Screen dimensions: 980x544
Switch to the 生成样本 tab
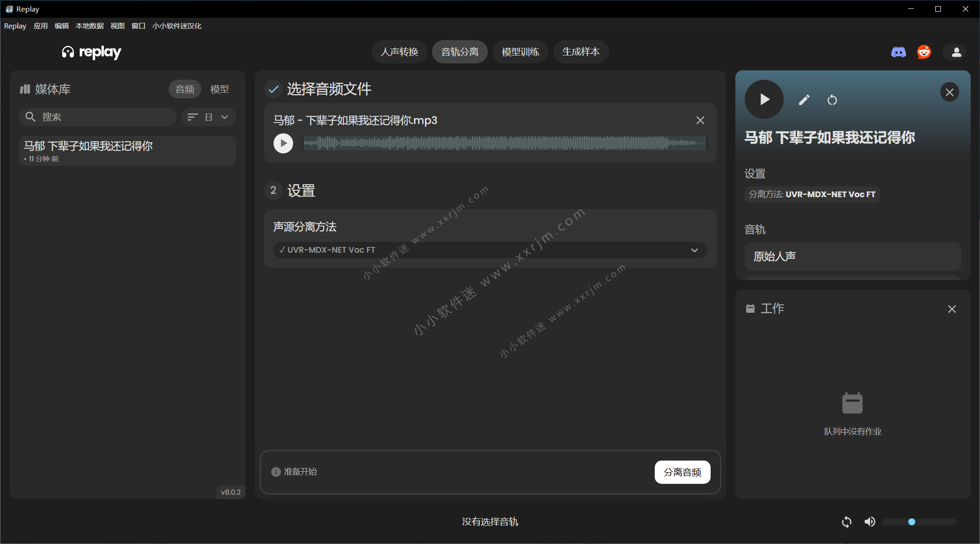(581, 52)
